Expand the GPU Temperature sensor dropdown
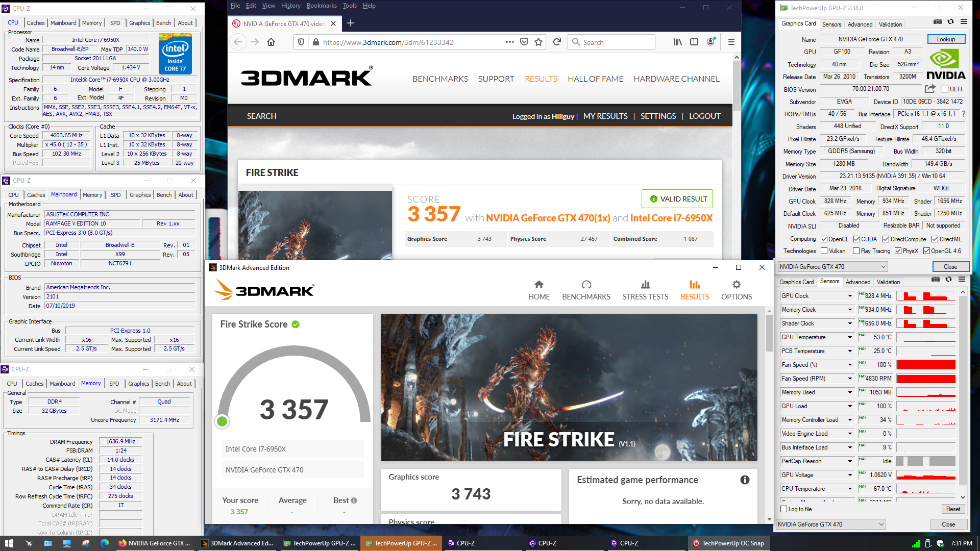 coord(850,337)
